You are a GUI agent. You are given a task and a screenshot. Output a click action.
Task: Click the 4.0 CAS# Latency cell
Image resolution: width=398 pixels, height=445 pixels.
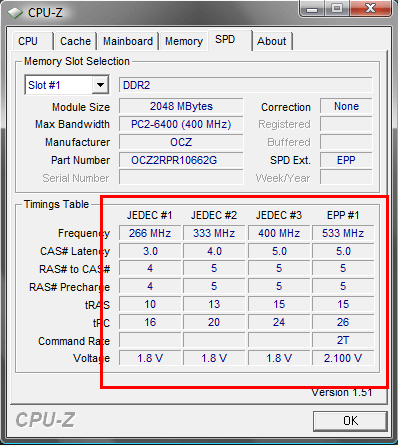[x=214, y=251]
